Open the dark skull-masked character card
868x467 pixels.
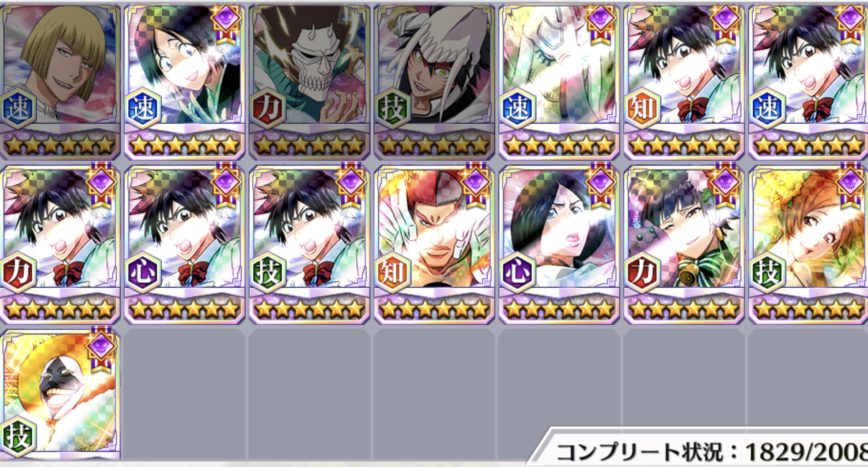310,82
